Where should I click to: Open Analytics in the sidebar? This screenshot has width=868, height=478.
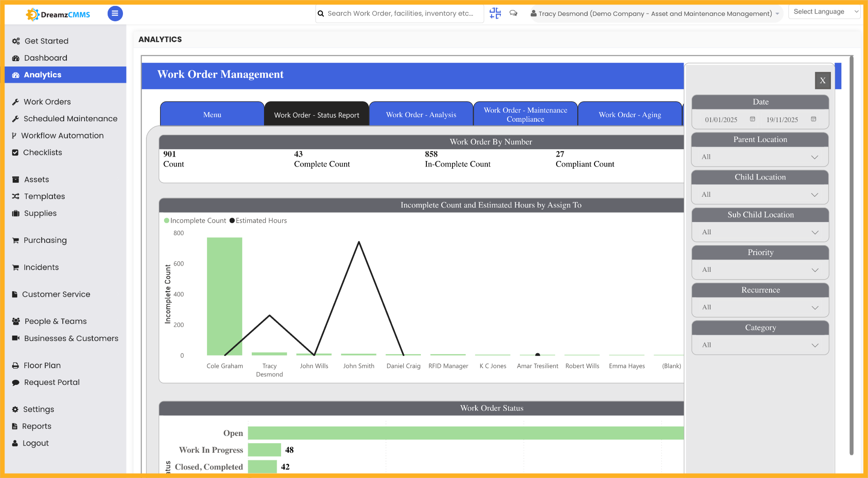click(66, 75)
